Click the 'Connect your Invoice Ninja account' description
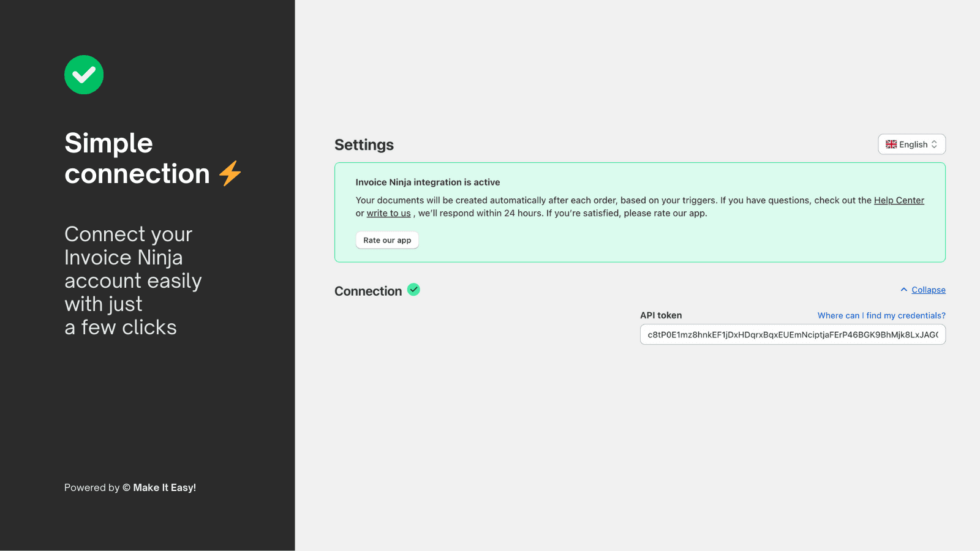Image resolution: width=980 pixels, height=551 pixels. pyautogui.click(x=133, y=280)
